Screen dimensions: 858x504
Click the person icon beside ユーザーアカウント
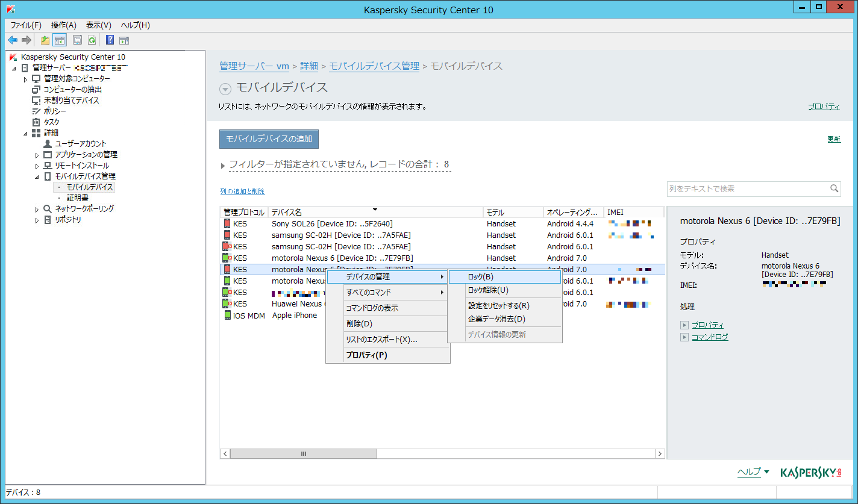48,144
